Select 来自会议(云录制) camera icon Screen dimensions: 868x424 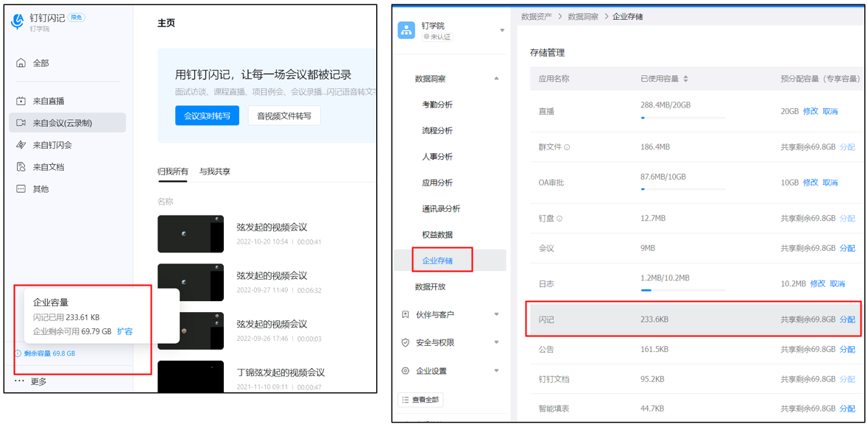21,123
